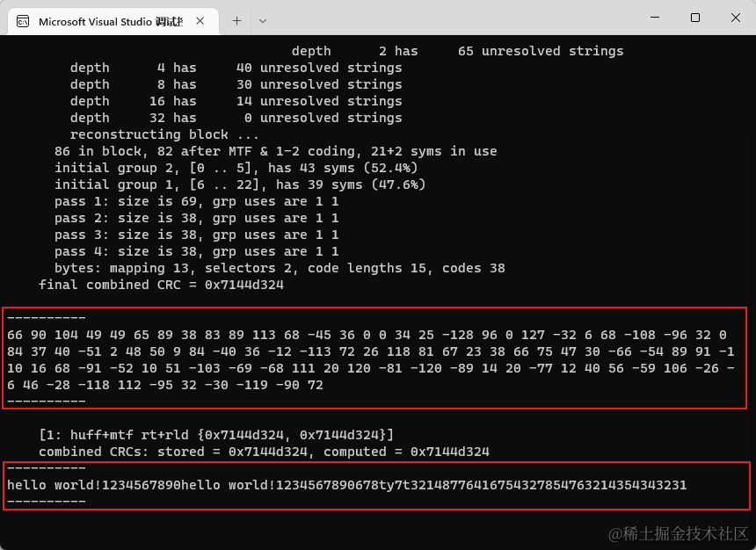The width and height of the screenshot is (756, 550).
Task: Click the byte row starting '6 46 -28 -118'
Action: 165,385
